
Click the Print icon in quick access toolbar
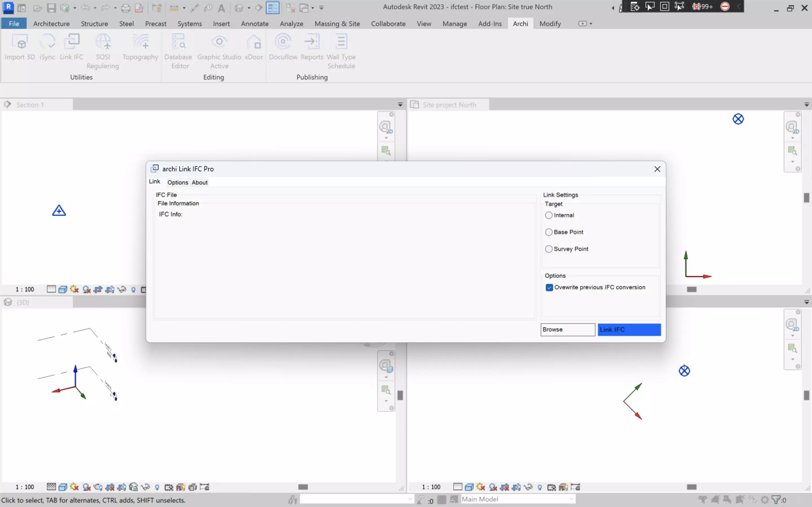point(125,8)
